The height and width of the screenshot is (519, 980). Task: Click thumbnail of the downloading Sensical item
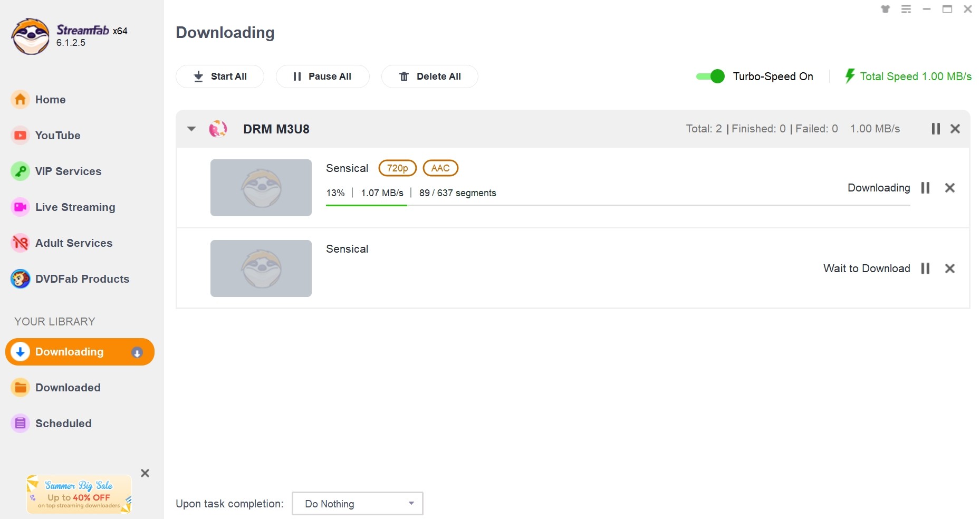[x=261, y=188]
